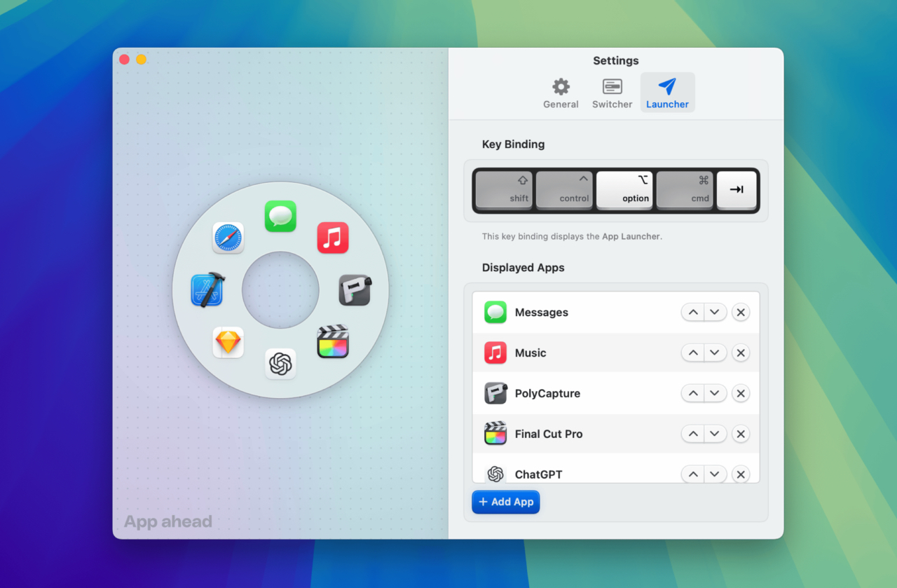Open the General settings tab
The image size is (897, 588).
pos(561,93)
